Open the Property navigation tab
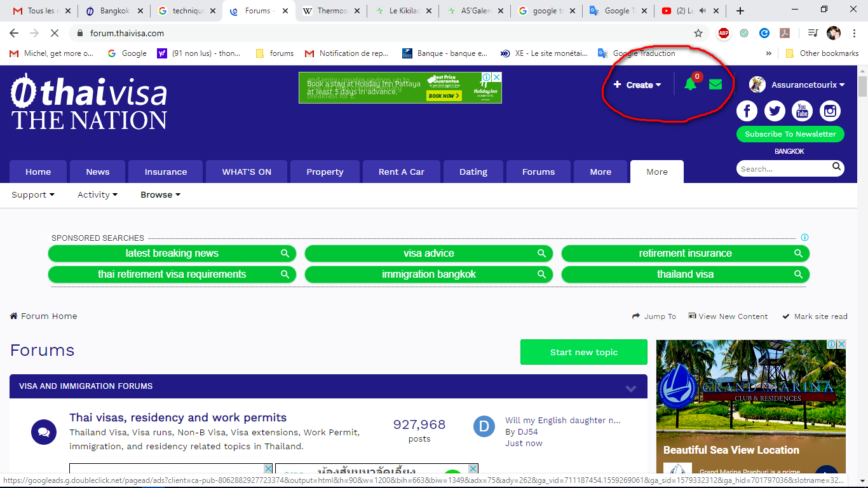This screenshot has width=868, height=488. (325, 172)
